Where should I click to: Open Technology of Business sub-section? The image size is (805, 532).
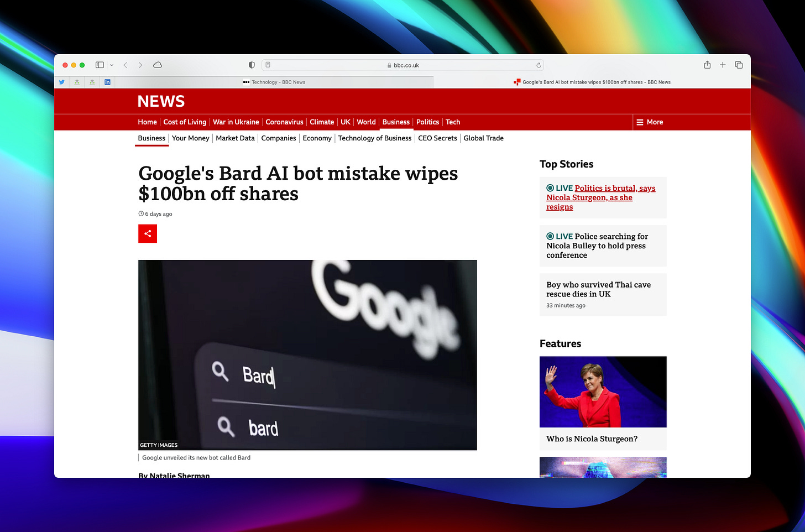coord(375,138)
